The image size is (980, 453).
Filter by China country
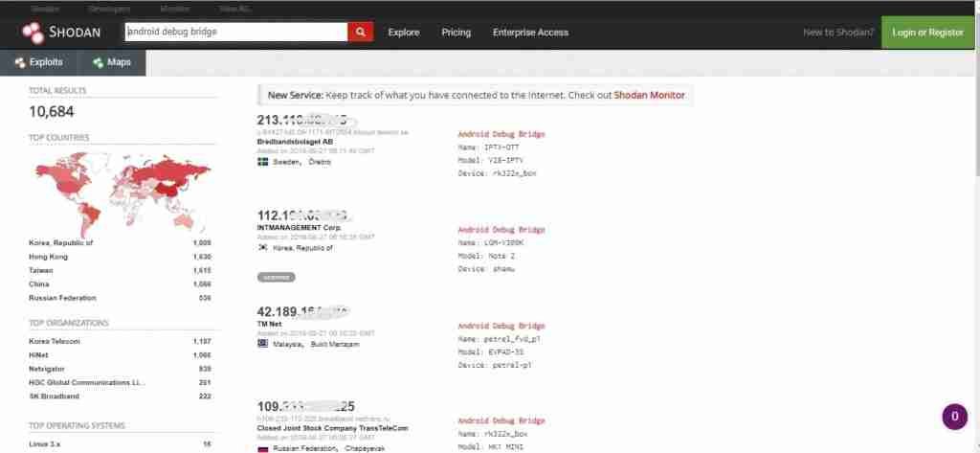[38, 284]
